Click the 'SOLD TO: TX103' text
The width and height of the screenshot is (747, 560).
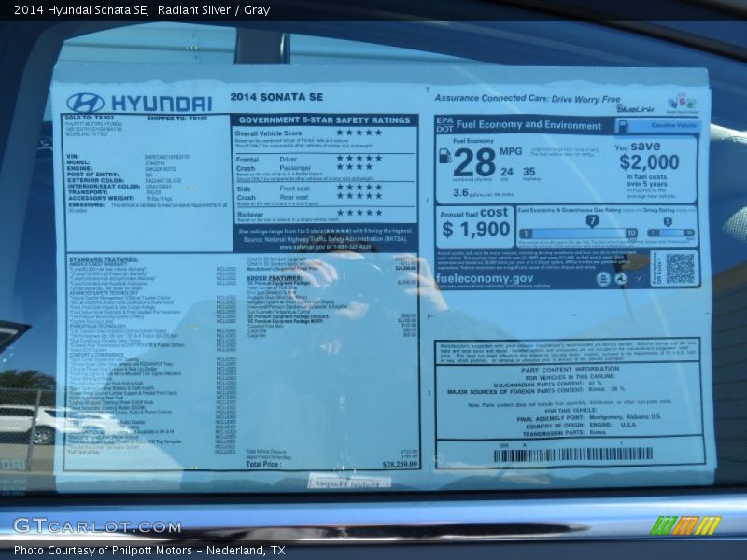(90, 118)
